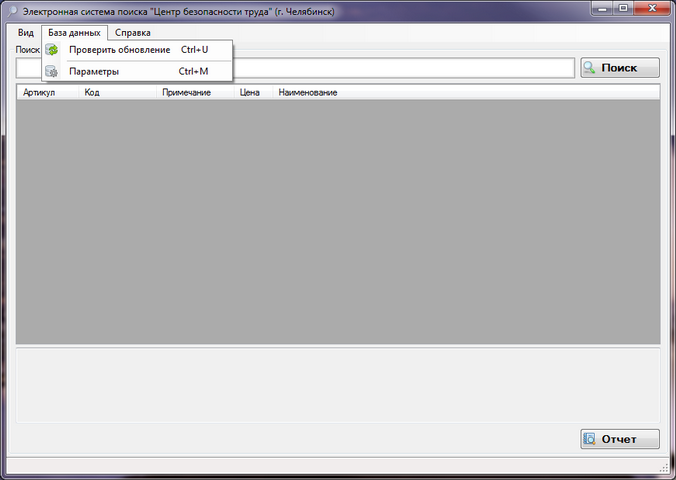Grab the resize grip in the status bar corner
The image size is (676, 480).
pyautogui.click(x=664, y=467)
